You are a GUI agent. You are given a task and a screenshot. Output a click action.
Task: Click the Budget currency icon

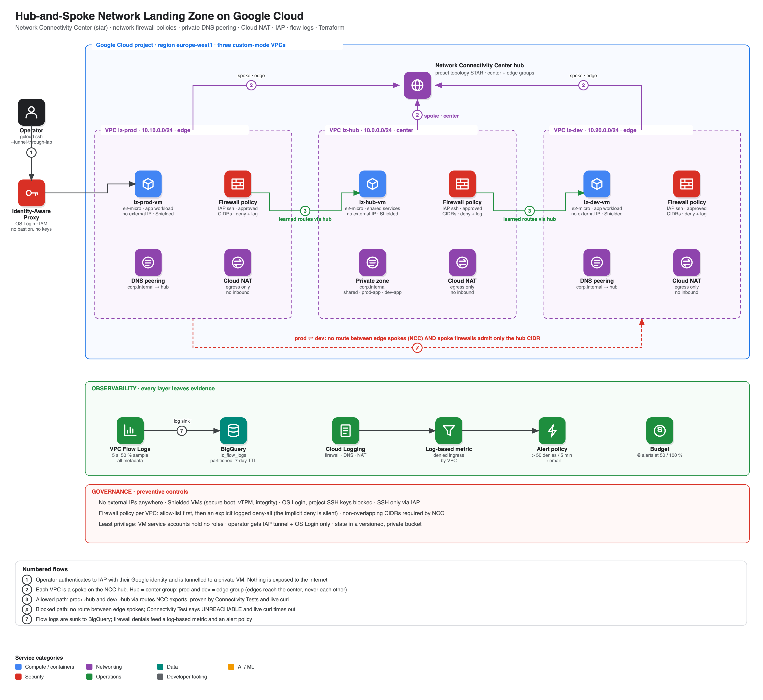click(x=660, y=431)
